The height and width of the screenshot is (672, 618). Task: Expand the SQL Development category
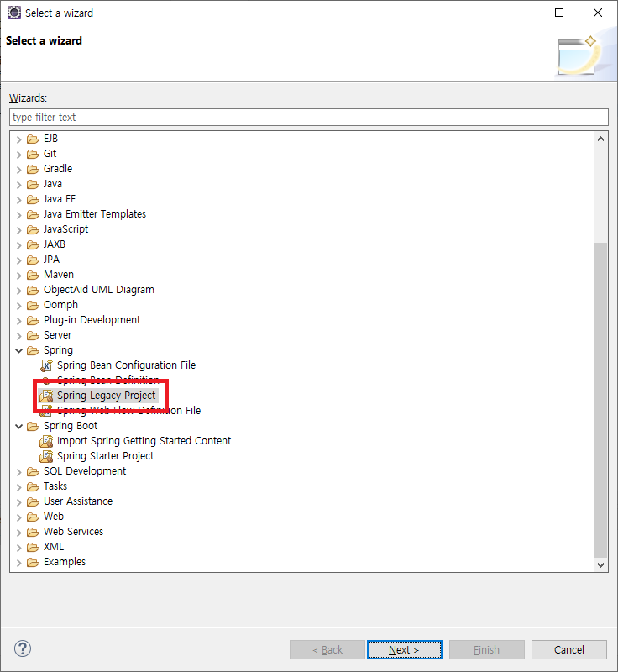click(x=18, y=472)
